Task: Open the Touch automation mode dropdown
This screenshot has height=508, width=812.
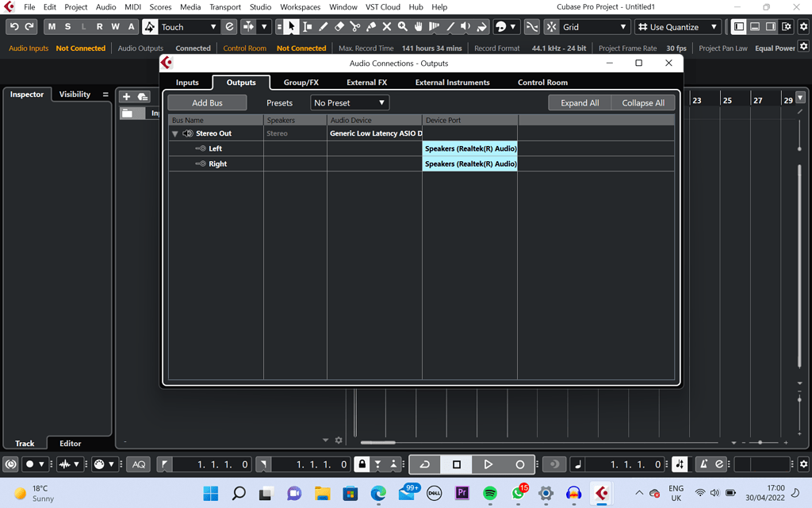Action: [189, 27]
